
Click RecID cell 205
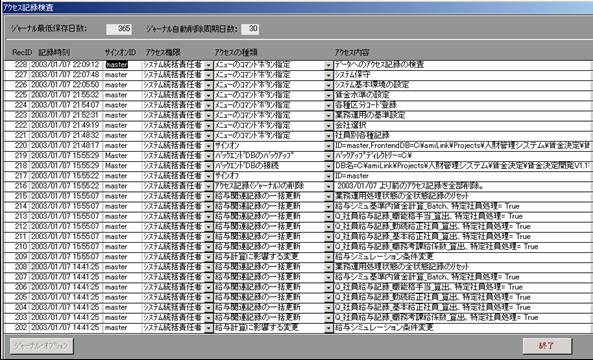(x=17, y=298)
